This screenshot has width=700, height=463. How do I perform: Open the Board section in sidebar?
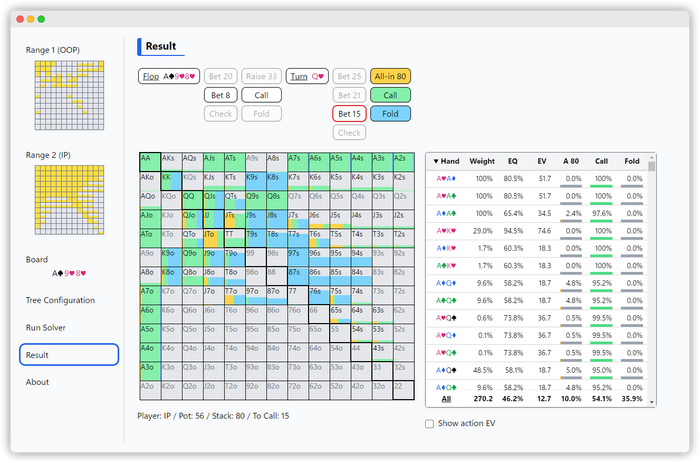[37, 259]
